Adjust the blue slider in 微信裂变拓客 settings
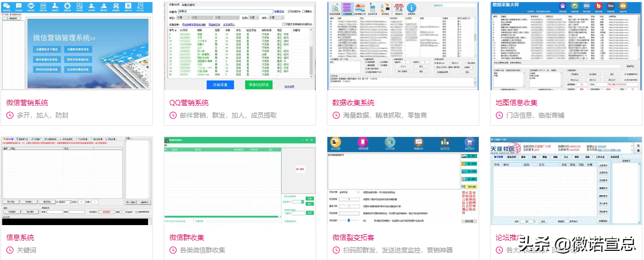The height and width of the screenshot is (260, 644). point(349,220)
